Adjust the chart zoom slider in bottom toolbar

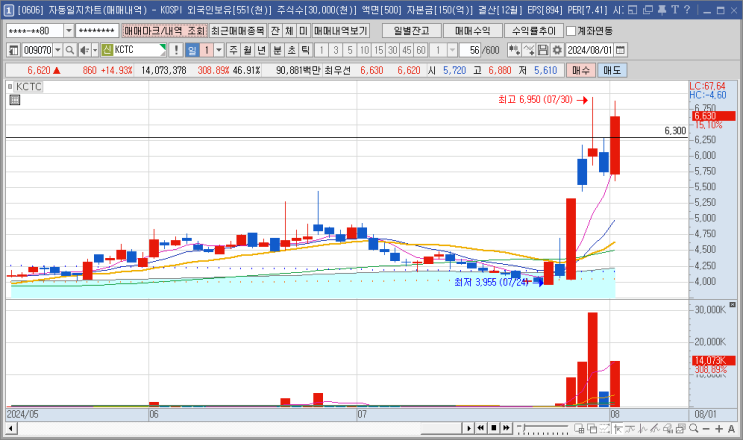pyautogui.click(x=543, y=429)
